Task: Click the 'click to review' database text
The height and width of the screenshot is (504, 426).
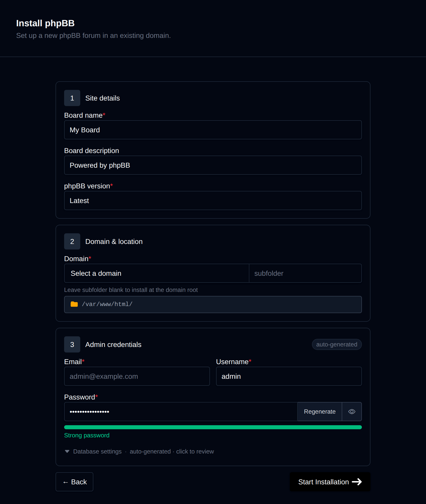Action: click(x=195, y=451)
